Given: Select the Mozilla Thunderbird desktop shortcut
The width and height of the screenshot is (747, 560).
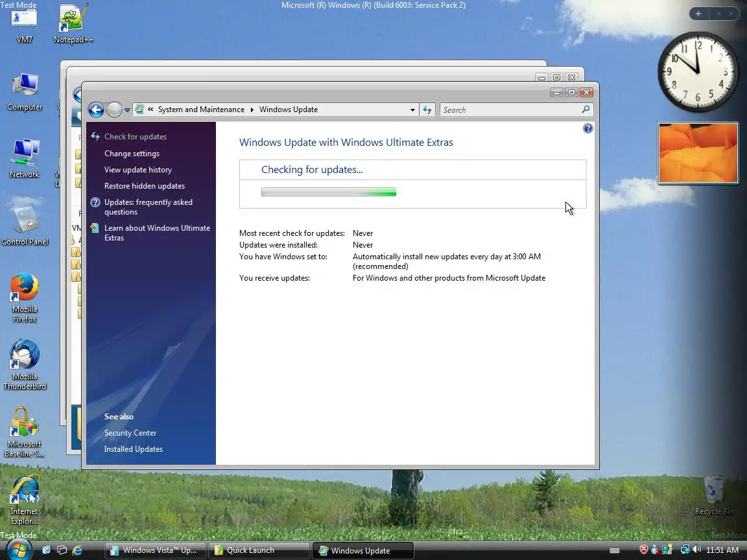Looking at the screenshot, I should 25,366.
